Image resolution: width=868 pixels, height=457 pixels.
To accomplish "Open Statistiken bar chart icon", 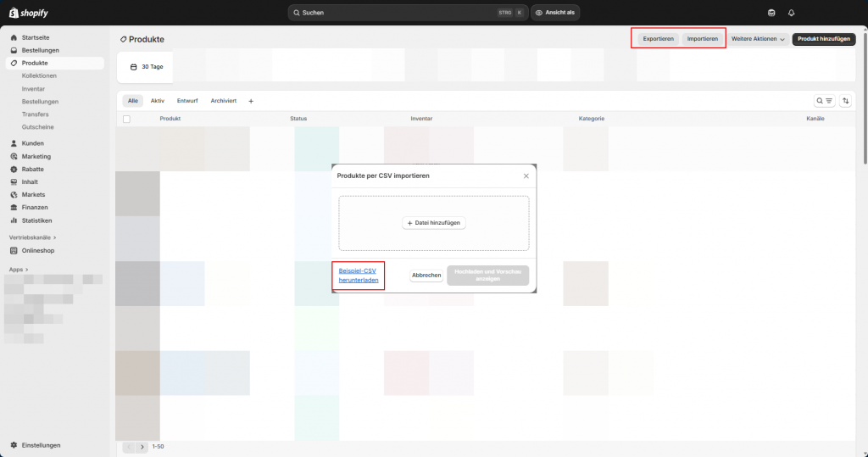I will click(14, 220).
